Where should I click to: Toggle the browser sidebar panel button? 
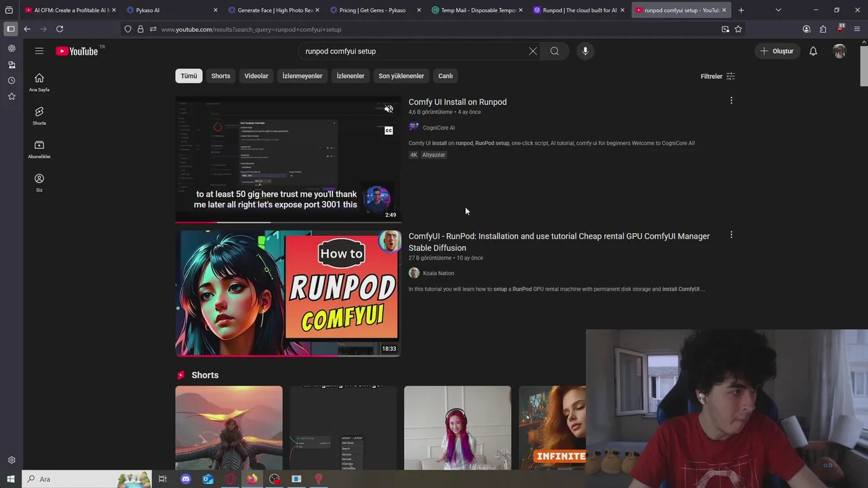10,29
